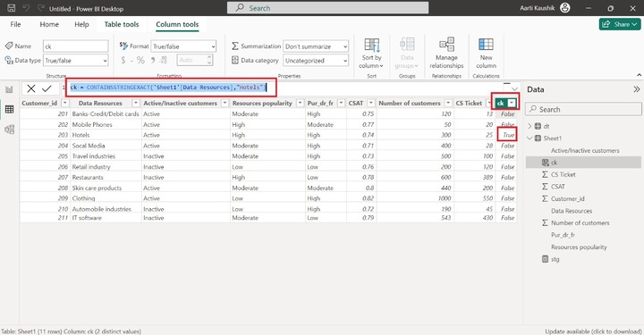The height and width of the screenshot is (335, 644).
Task: Open the File menu
Action: pos(15,24)
